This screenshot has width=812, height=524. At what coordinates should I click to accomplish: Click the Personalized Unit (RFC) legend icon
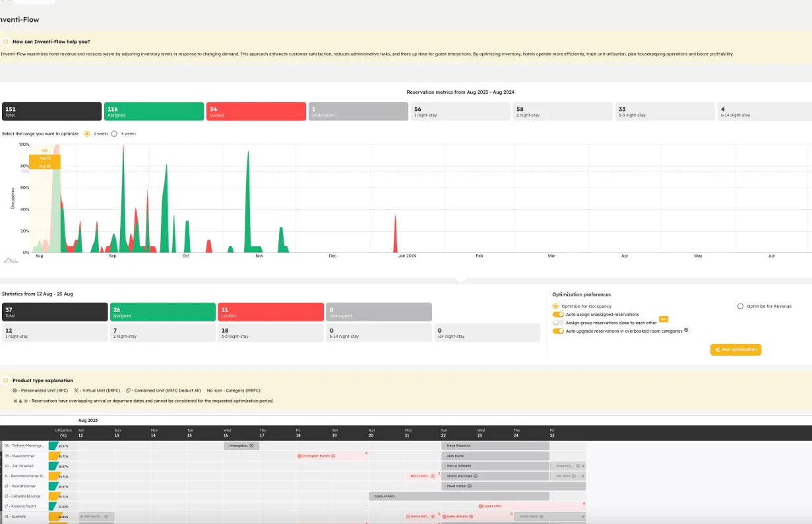point(15,391)
